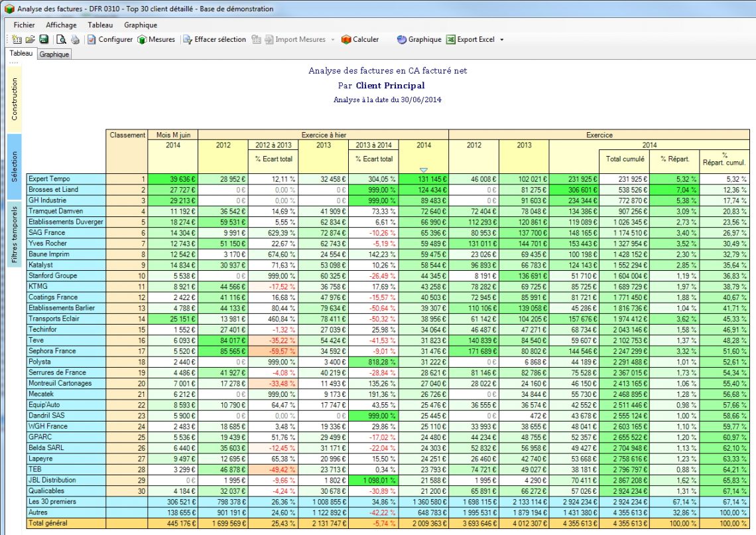Select the Tableau tab below the toolbar
Screen dimensions: 756x535
coord(21,54)
